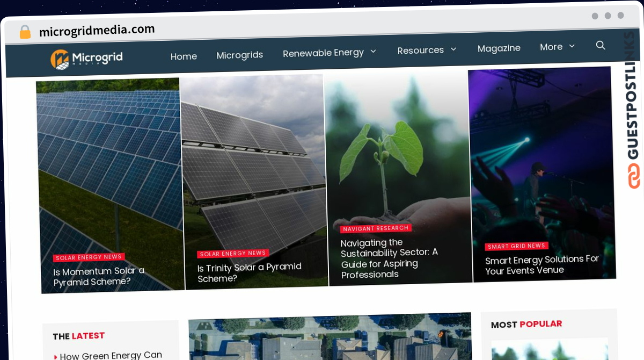Open the How Green Energy Can link
Screen dimensions: 644x360
(111, 355)
